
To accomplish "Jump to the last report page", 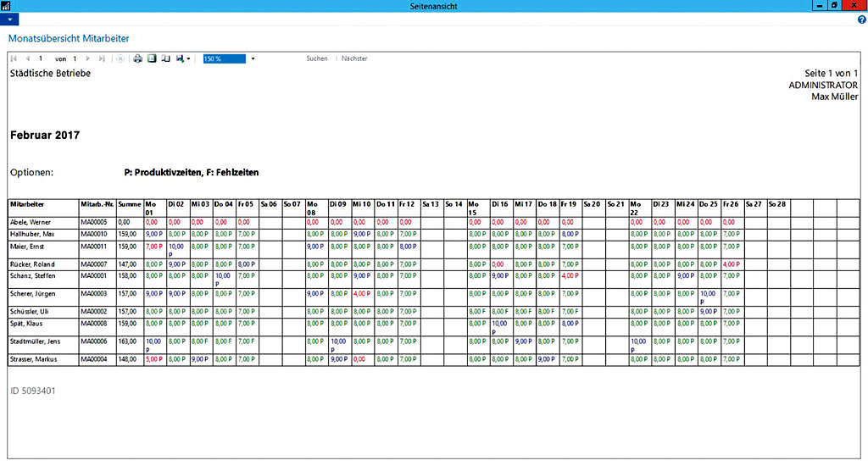I will click(x=102, y=59).
